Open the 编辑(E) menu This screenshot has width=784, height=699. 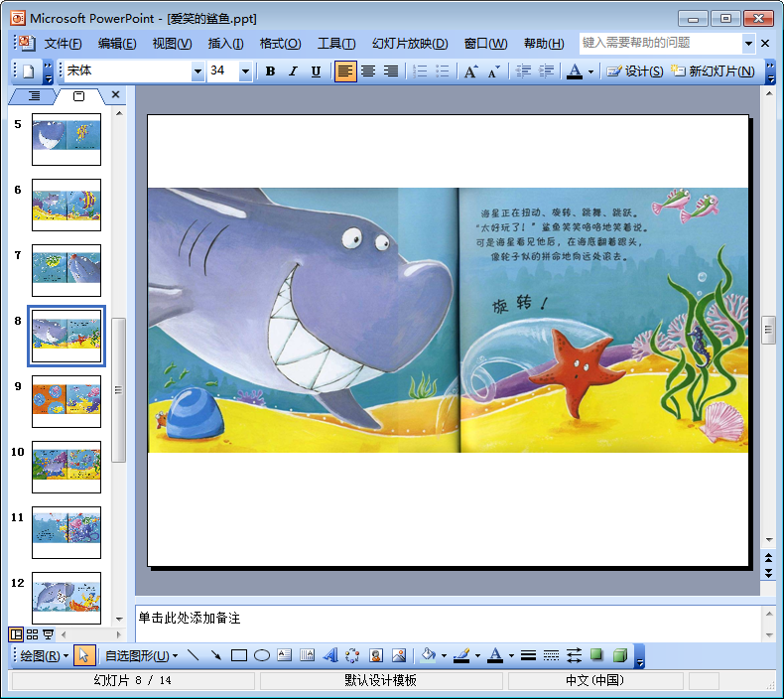click(117, 44)
